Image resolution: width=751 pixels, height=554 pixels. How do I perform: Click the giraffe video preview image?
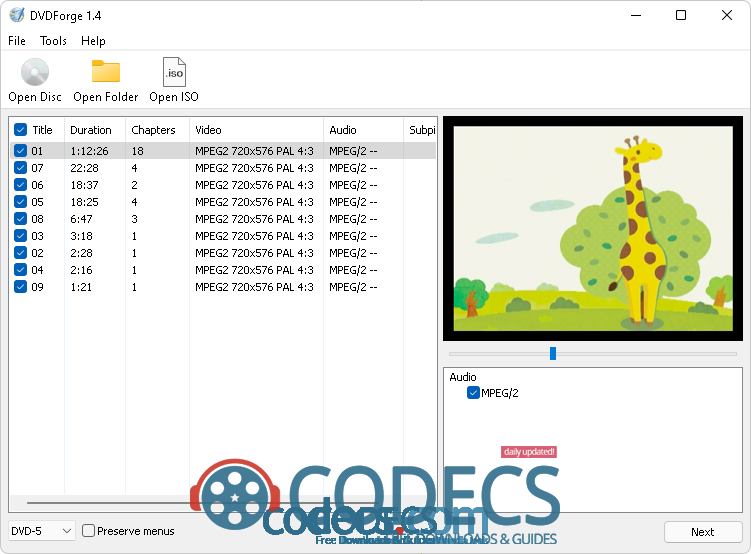coord(595,228)
